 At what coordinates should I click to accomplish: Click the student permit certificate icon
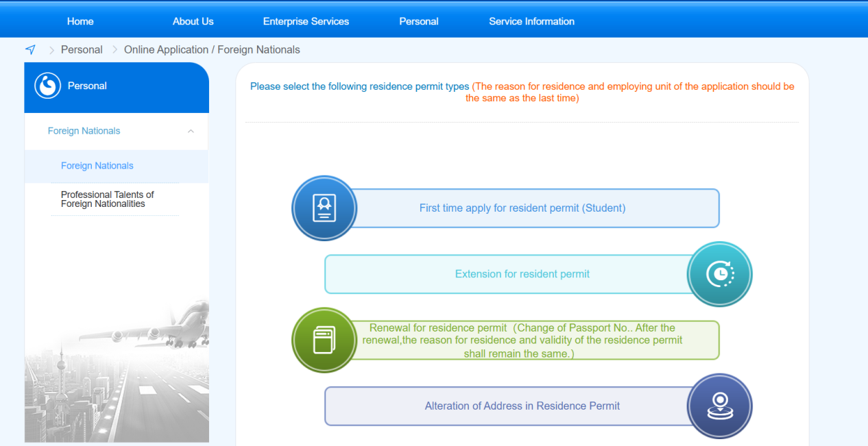click(324, 208)
